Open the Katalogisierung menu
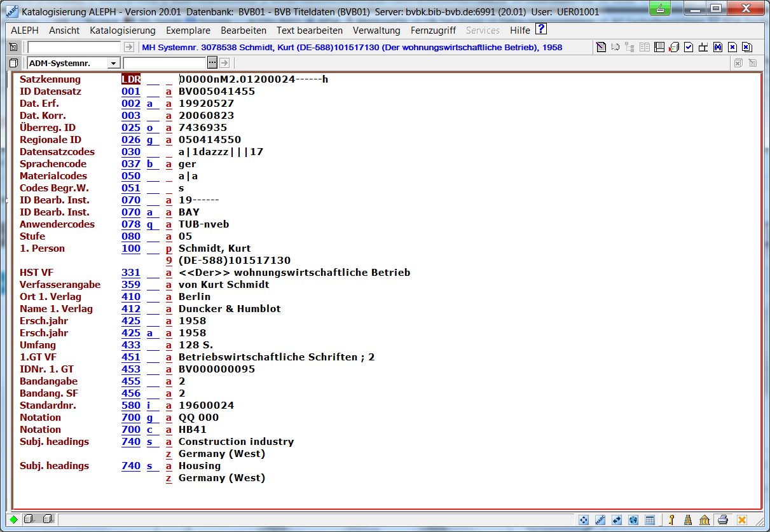The width and height of the screenshot is (770, 532). [x=122, y=31]
